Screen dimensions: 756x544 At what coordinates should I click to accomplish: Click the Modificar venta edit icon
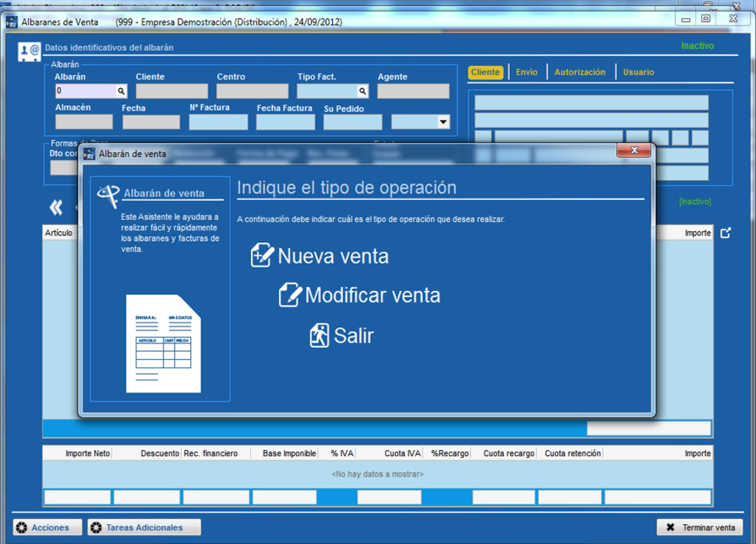pos(291,294)
